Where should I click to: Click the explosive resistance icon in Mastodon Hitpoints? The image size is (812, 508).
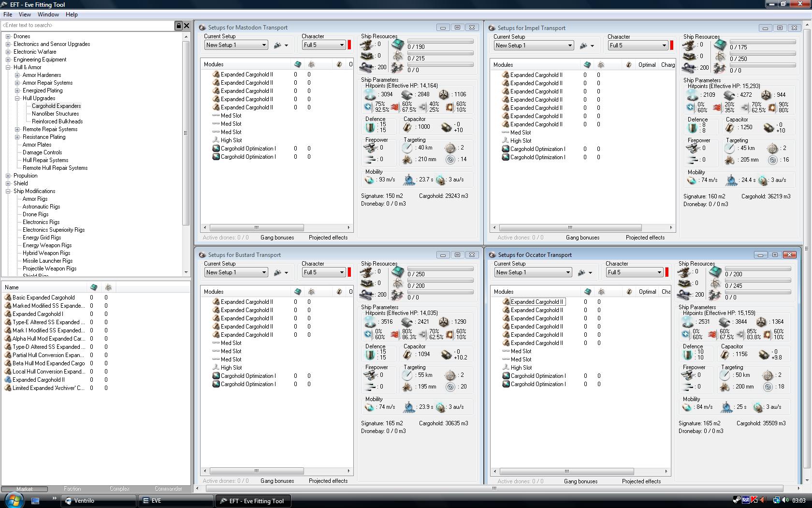449,106
